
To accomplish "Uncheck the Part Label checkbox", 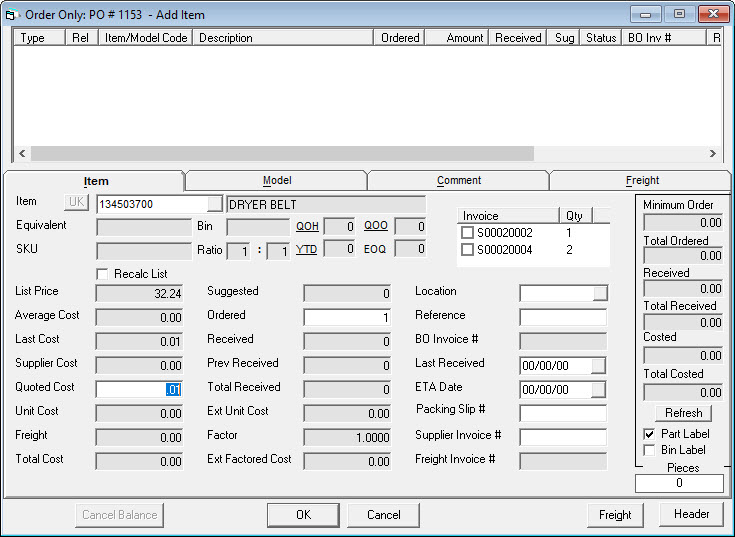I will pyautogui.click(x=649, y=434).
